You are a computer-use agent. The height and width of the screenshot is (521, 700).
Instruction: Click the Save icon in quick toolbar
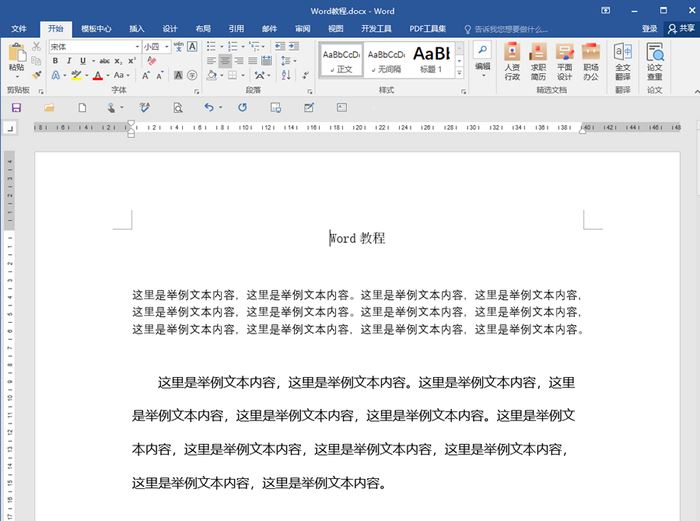tap(17, 108)
